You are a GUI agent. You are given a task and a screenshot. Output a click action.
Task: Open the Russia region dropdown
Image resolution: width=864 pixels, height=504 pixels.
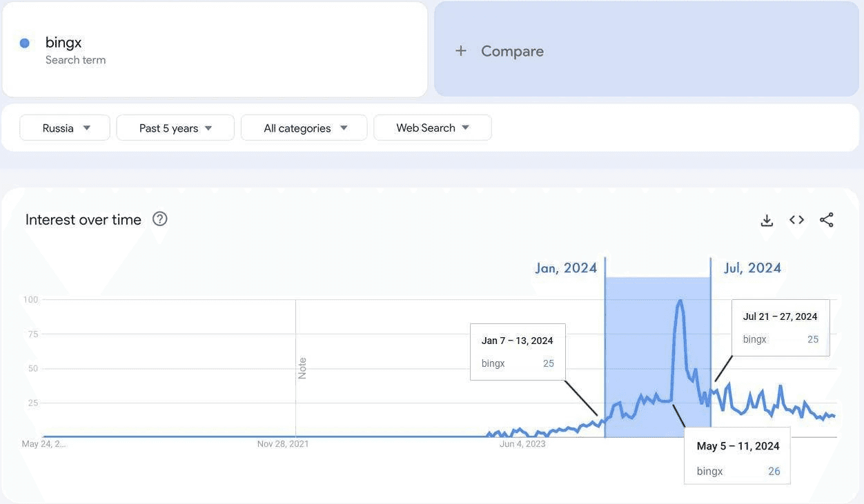[65, 128]
